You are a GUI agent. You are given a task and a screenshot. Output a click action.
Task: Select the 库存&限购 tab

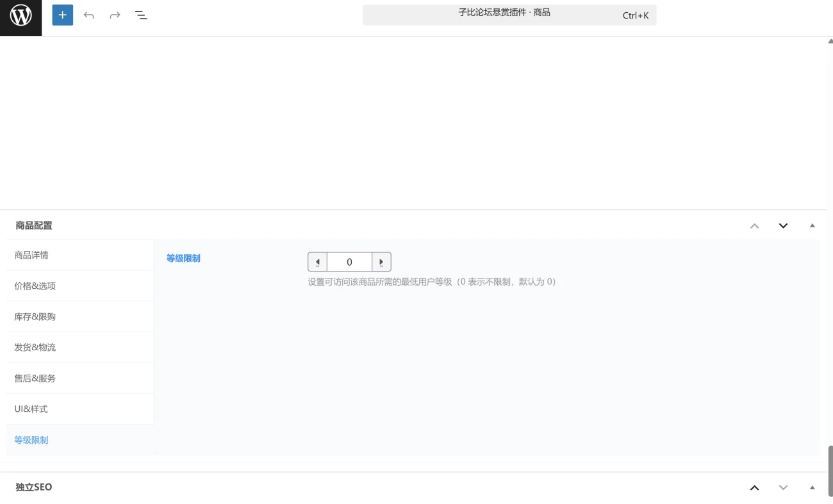pos(35,316)
